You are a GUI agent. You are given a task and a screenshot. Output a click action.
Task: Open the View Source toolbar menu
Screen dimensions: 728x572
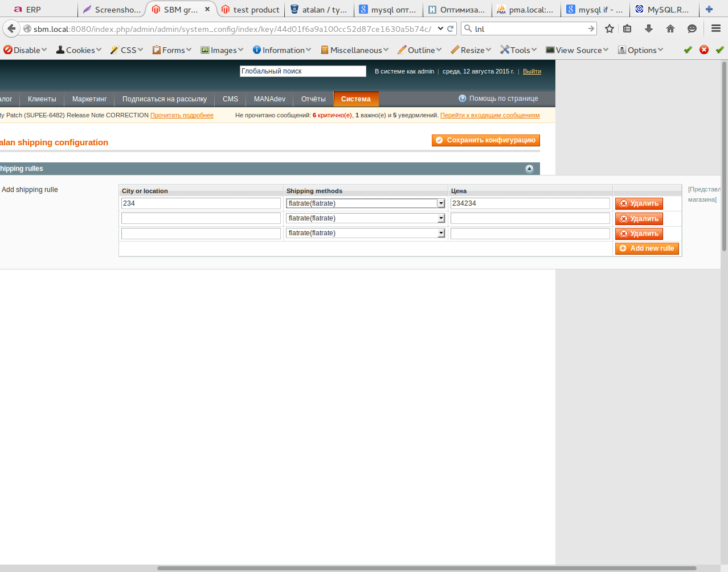578,50
